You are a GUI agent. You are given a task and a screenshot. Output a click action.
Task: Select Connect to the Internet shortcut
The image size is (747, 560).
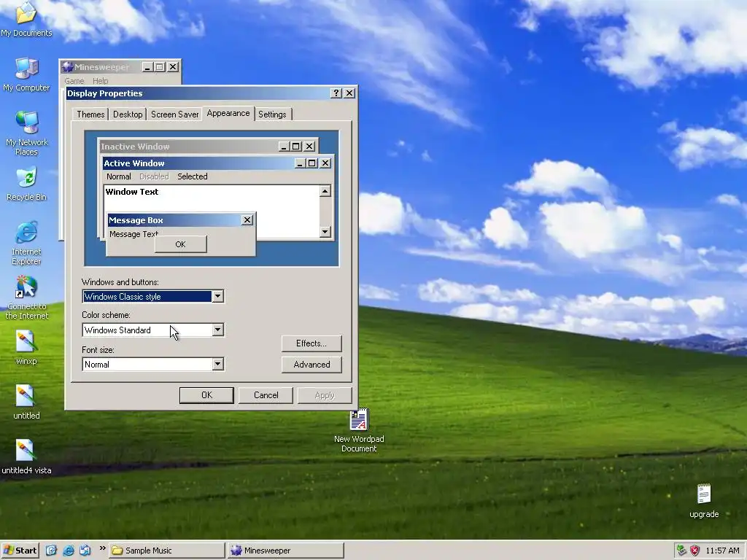tap(26, 297)
